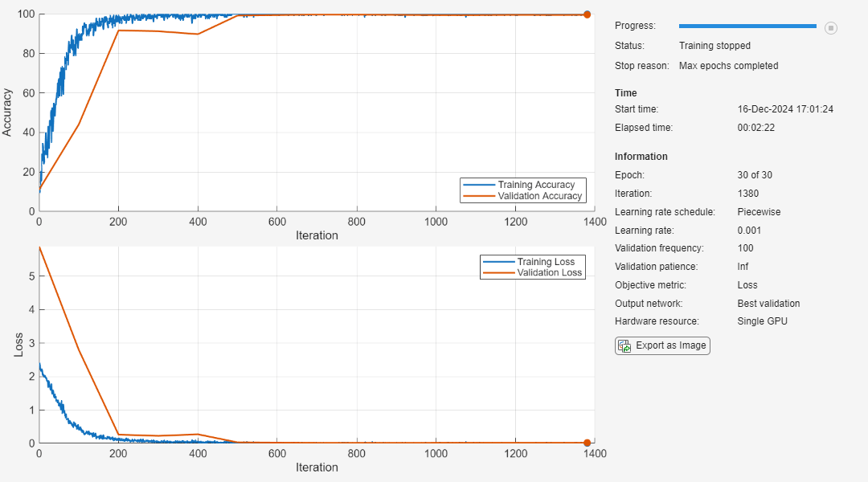Click the Loss y-axis label

tap(18, 345)
